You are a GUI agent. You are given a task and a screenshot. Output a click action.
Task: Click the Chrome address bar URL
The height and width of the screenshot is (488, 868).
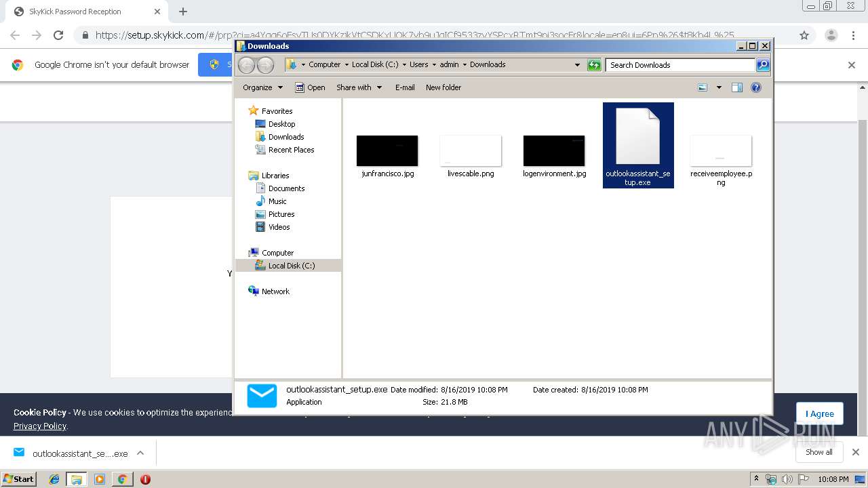(414, 35)
